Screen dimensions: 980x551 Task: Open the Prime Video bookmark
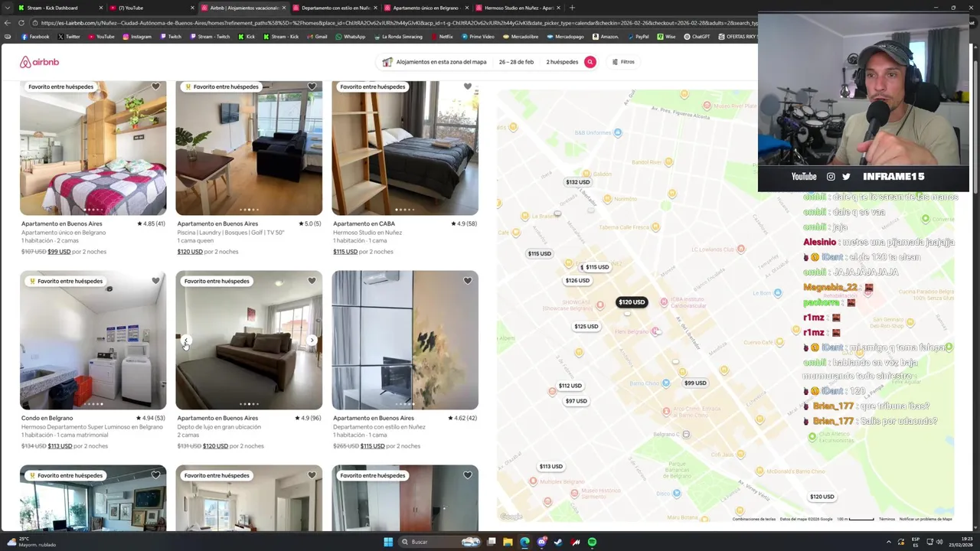(478, 37)
